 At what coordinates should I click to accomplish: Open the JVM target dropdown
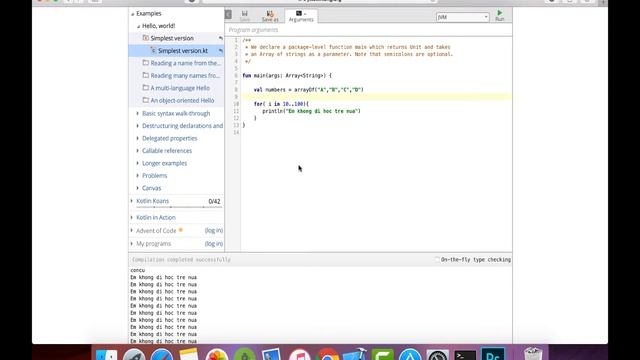(x=462, y=17)
